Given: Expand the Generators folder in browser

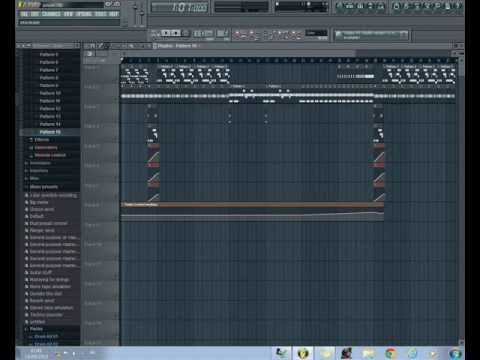Looking at the screenshot, I should [x=46, y=147].
